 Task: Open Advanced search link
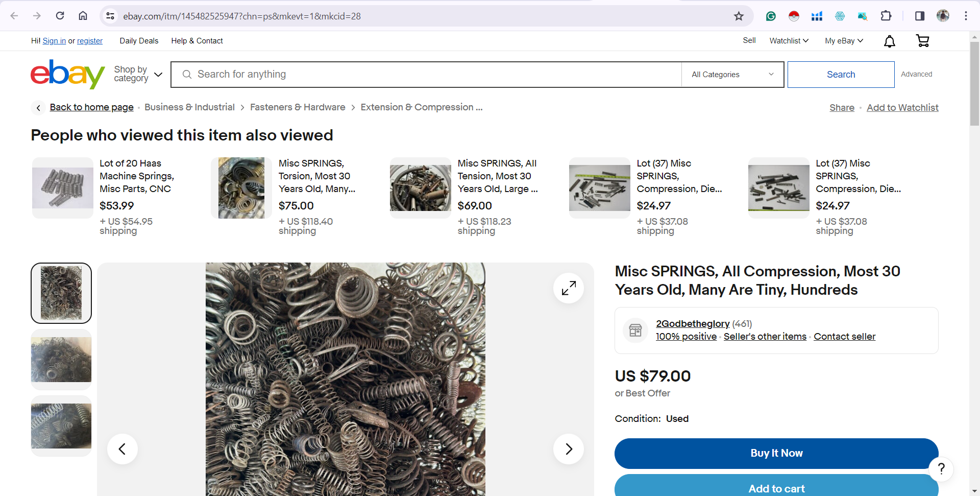[x=916, y=74]
